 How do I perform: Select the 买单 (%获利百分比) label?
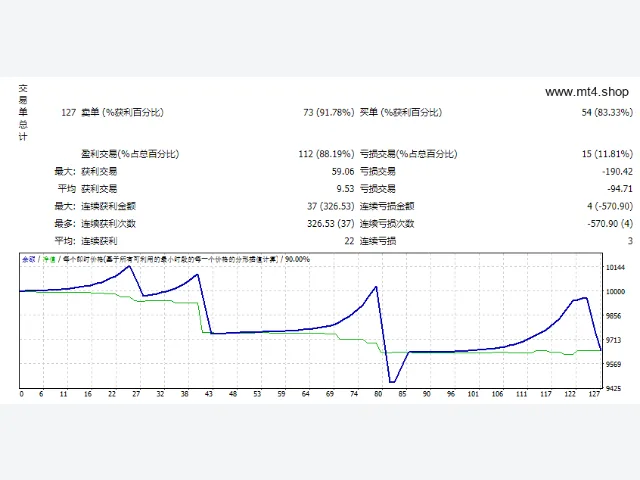tap(401, 112)
